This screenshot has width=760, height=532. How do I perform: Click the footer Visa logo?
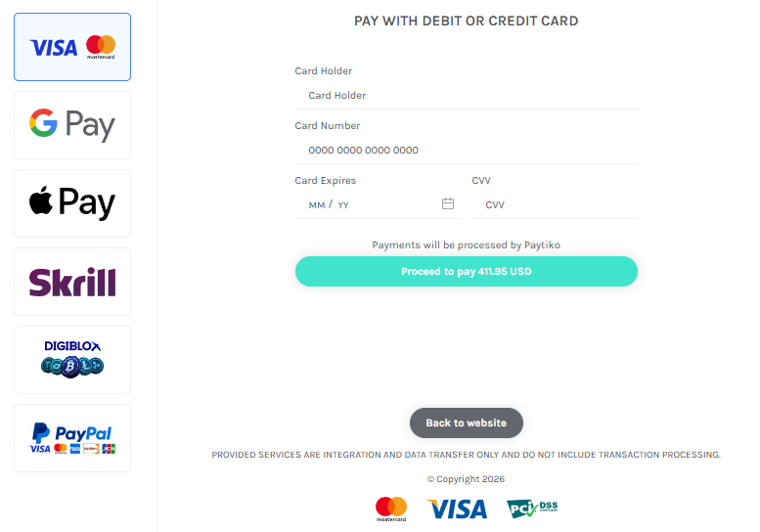coord(457,509)
